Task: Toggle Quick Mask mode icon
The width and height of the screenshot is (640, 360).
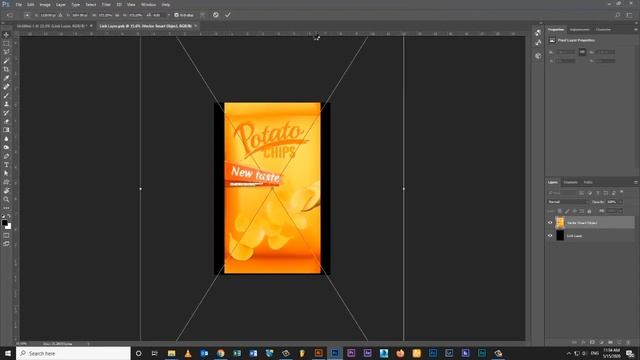Action: [6, 235]
